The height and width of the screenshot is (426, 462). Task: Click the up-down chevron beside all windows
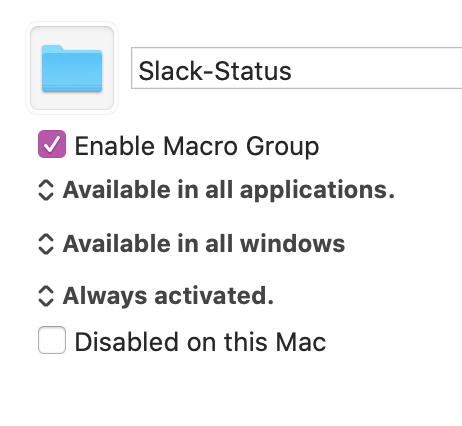click(46, 244)
